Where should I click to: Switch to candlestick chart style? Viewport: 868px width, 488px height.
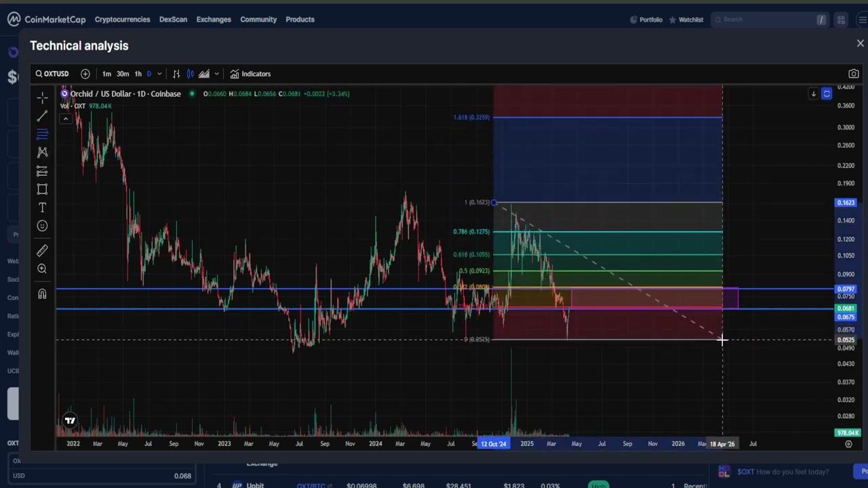click(190, 74)
